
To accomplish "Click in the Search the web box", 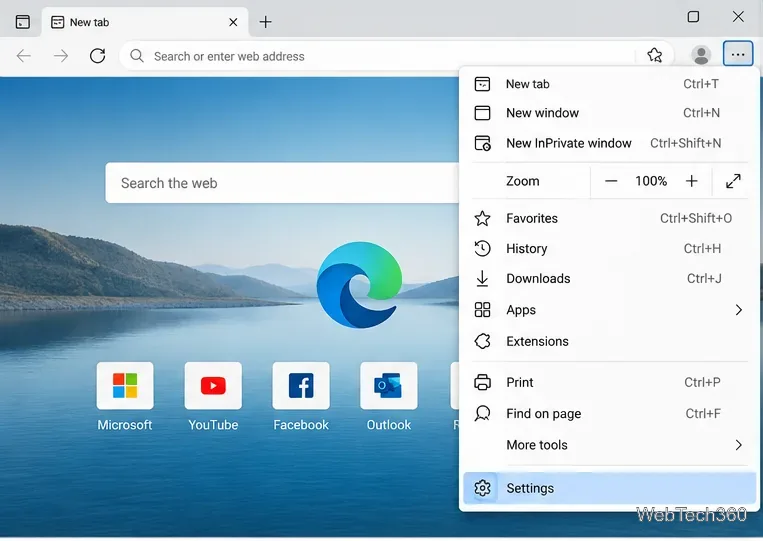I will coord(282,183).
